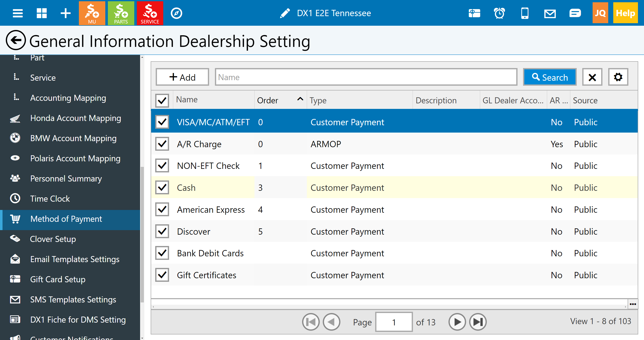This screenshot has height=340, width=644.
Task: Click the SERVICE quick-add icon
Action: pyautogui.click(x=150, y=13)
